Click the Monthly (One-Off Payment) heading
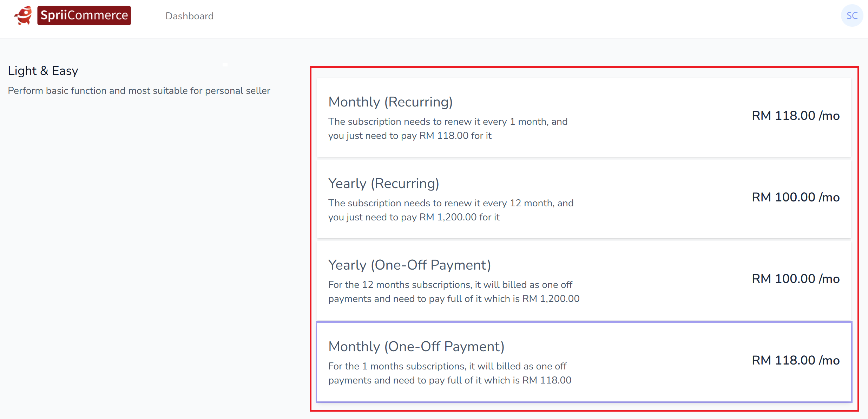 coord(416,347)
